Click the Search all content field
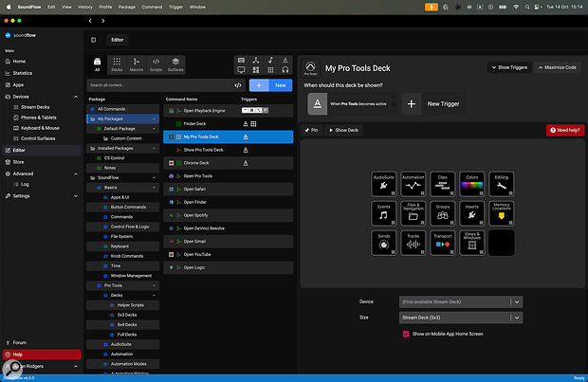 tap(160, 85)
